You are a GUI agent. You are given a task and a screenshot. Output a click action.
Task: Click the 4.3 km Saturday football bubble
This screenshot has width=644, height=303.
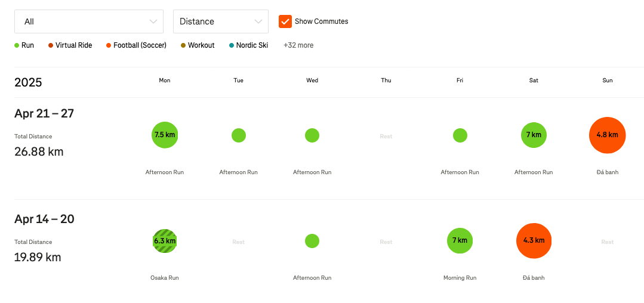(x=534, y=241)
